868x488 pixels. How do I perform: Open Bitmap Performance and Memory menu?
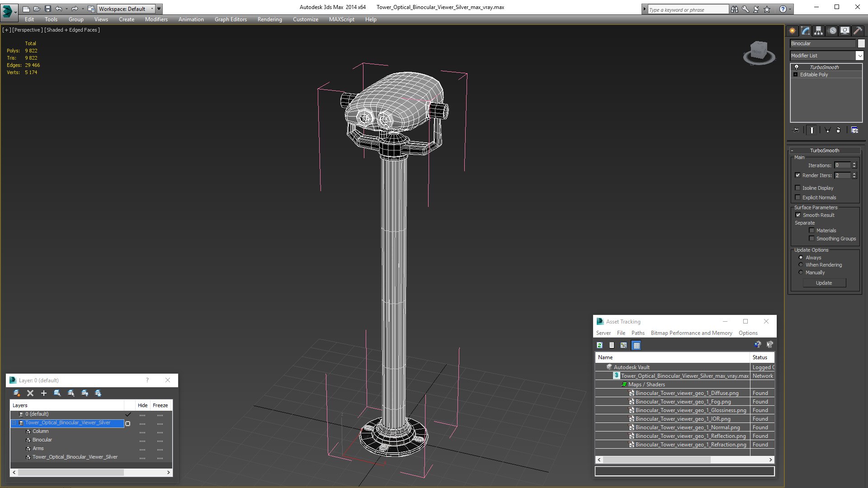click(x=691, y=333)
